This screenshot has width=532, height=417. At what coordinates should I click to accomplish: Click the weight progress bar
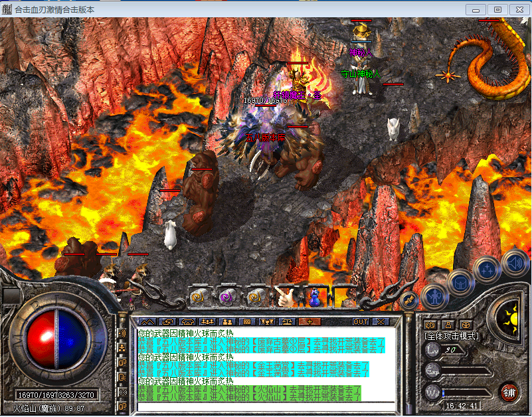(467, 393)
